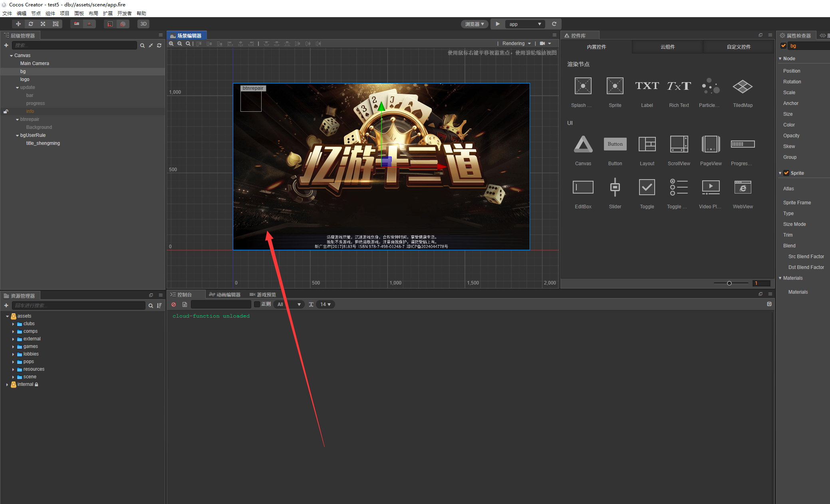Viewport: 830px width, 504px height.
Task: Click the TiledMap control icon
Action: coord(743,86)
